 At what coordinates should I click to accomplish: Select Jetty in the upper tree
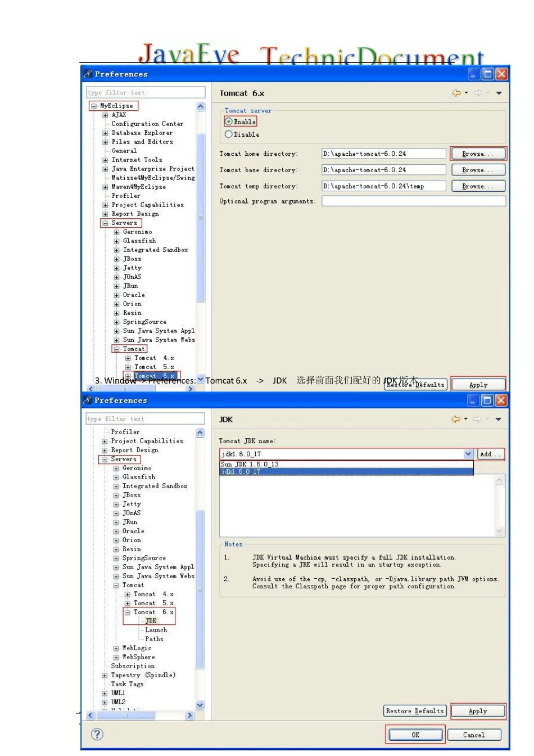coord(132,268)
